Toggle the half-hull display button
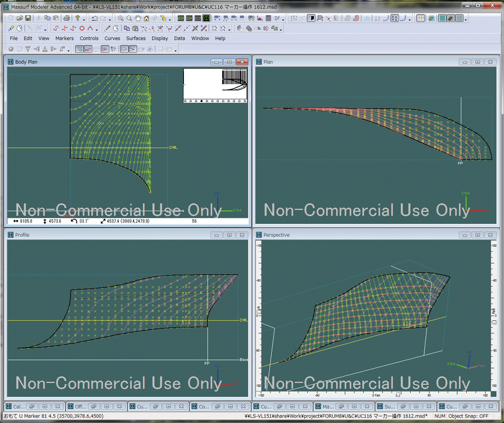 311,19
